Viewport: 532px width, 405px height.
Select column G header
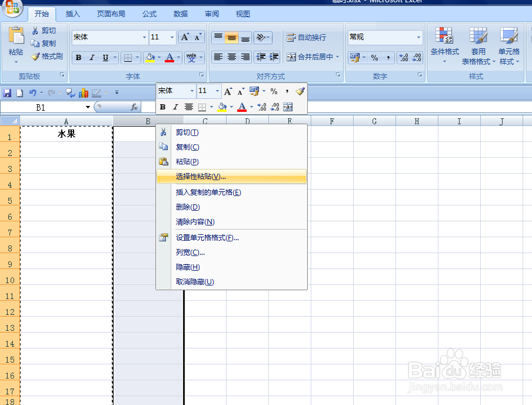374,121
